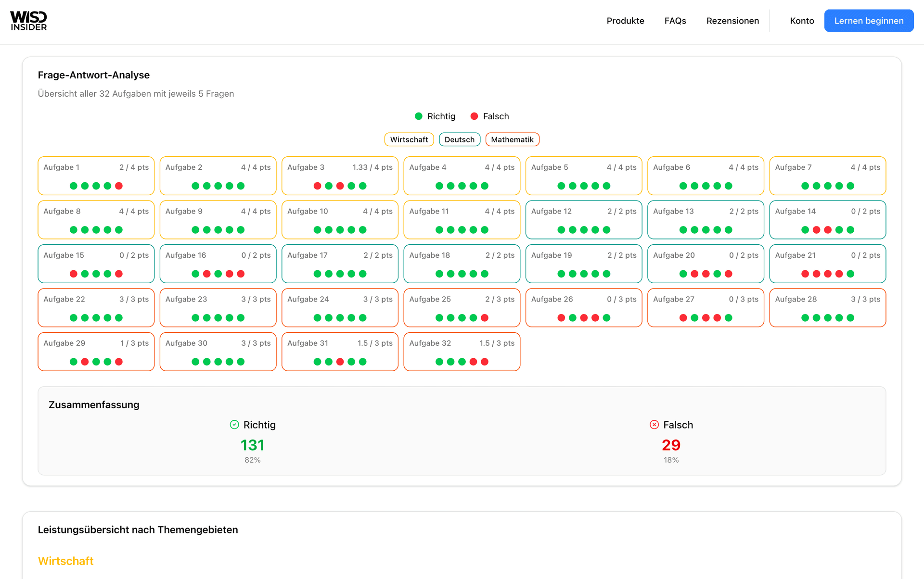
Task: Click the red last dot in Aufgabe 32
Action: (x=485, y=362)
